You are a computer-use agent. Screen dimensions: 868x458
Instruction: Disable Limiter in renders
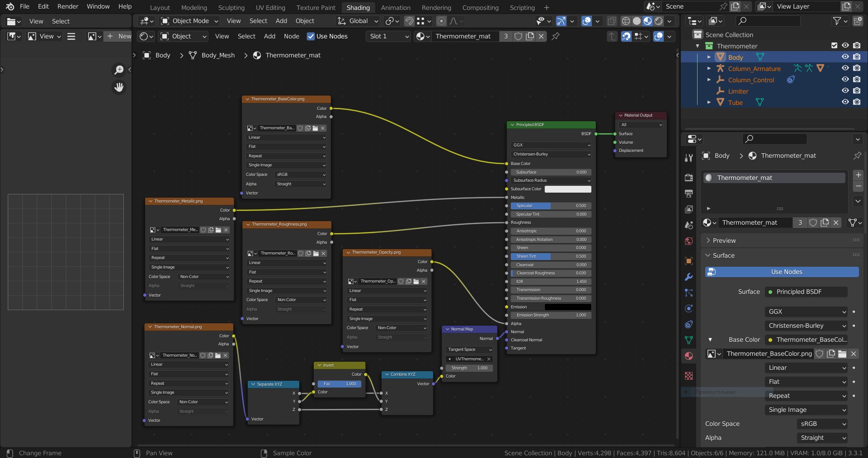coord(857,91)
